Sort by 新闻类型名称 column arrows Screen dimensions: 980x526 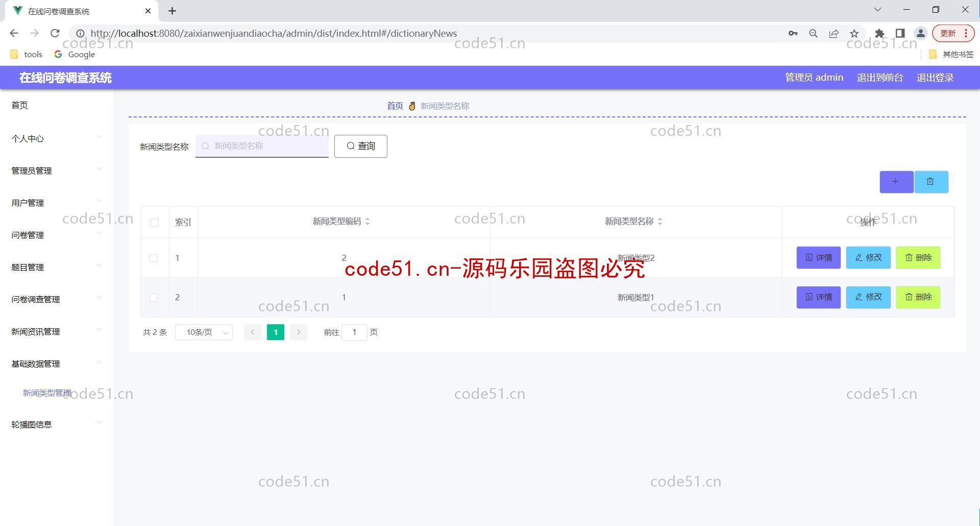point(659,222)
